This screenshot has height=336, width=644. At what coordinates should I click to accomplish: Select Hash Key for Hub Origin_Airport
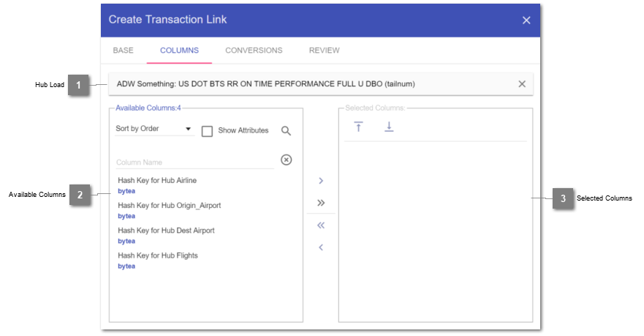(169, 206)
